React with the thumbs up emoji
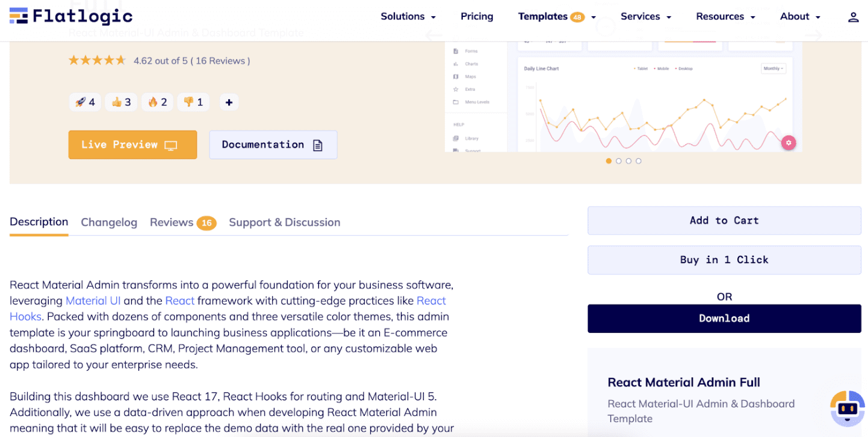868x437 pixels. (121, 102)
